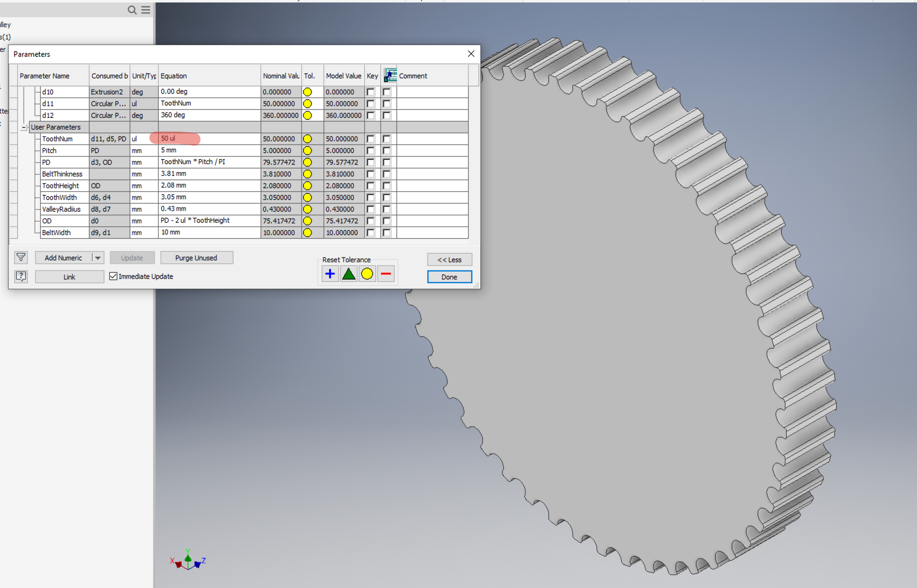Click the blue plus tolerance button
The height and width of the screenshot is (588, 917).
(x=330, y=274)
